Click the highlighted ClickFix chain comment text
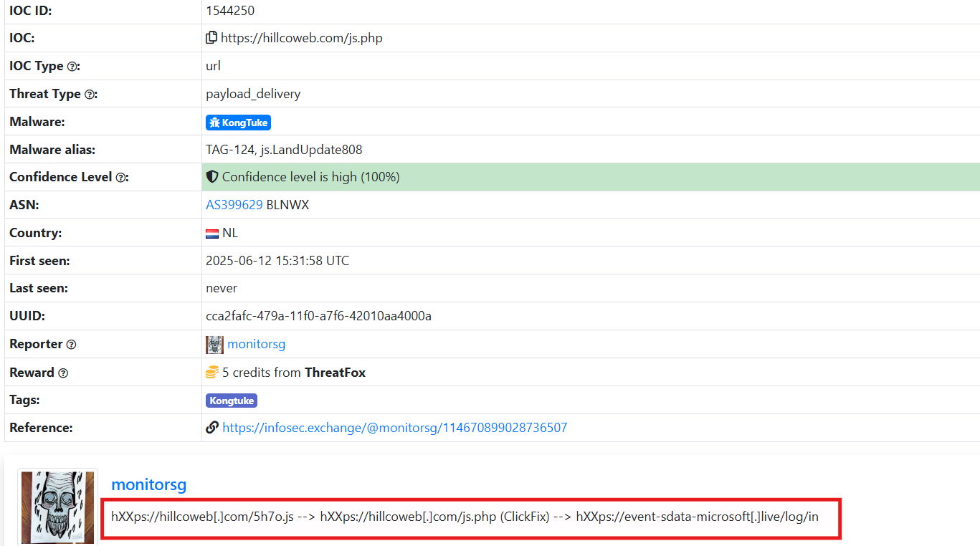 coord(465,517)
